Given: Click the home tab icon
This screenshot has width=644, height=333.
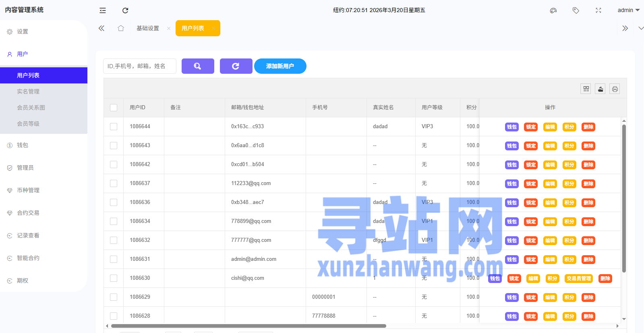Looking at the screenshot, I should click(121, 28).
